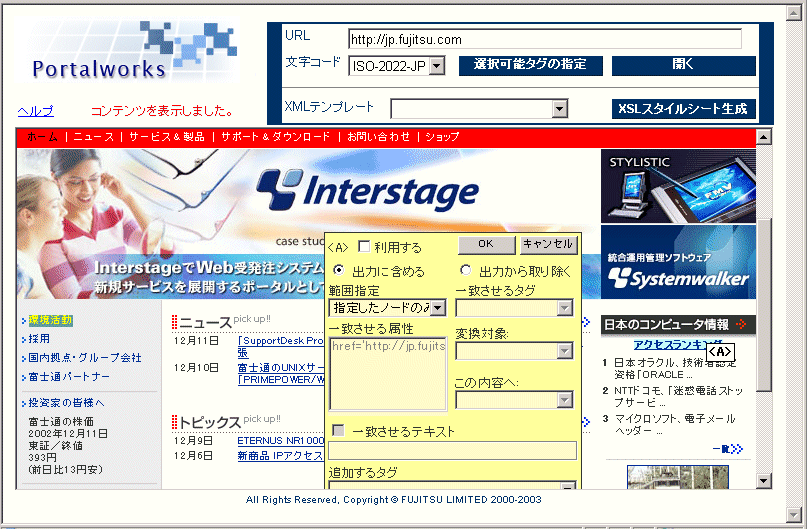807x529 pixels.
Task: Open the ショップ menu item
Action: click(442, 137)
